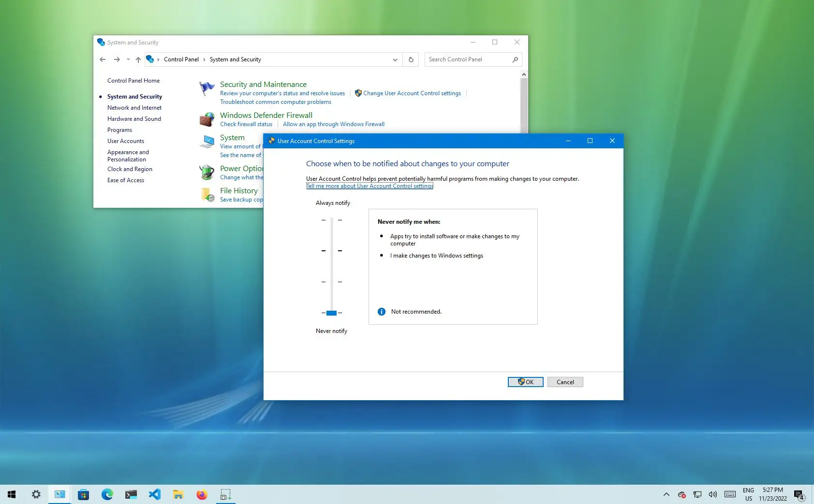Click the back navigation arrow
Image resolution: width=814 pixels, height=504 pixels.
(103, 59)
